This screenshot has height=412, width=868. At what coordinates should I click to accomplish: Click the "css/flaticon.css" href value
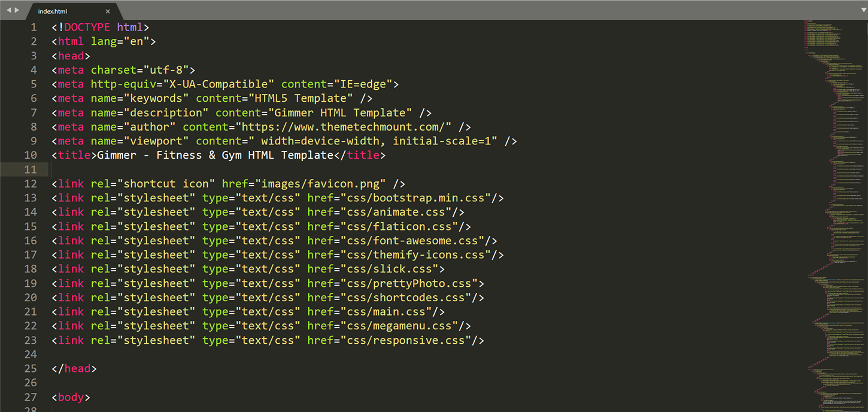[399, 227]
